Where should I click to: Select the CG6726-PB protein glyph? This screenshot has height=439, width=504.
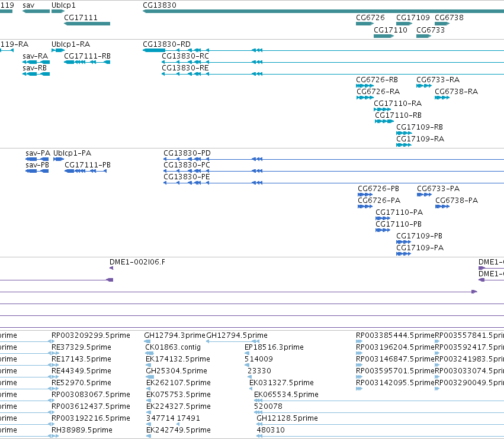click(365, 195)
